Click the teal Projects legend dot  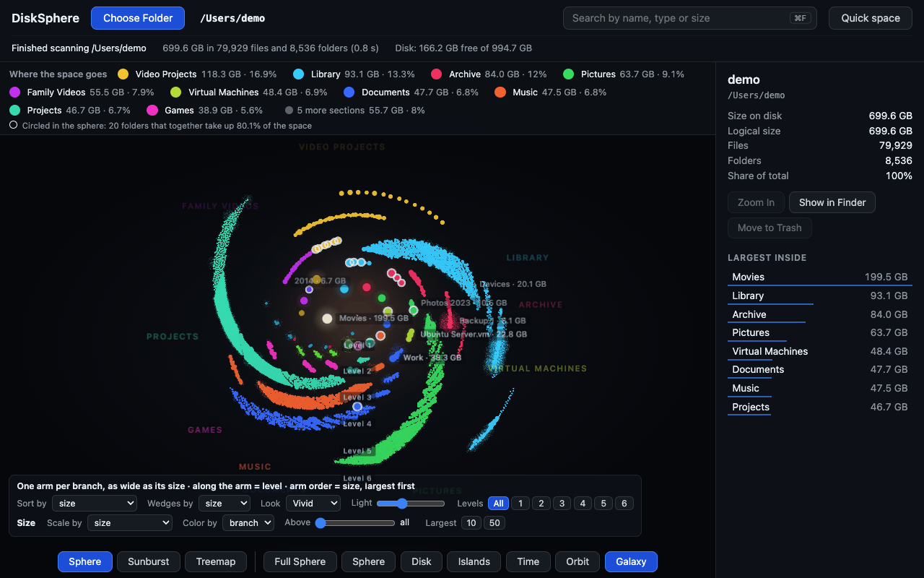[x=15, y=111]
